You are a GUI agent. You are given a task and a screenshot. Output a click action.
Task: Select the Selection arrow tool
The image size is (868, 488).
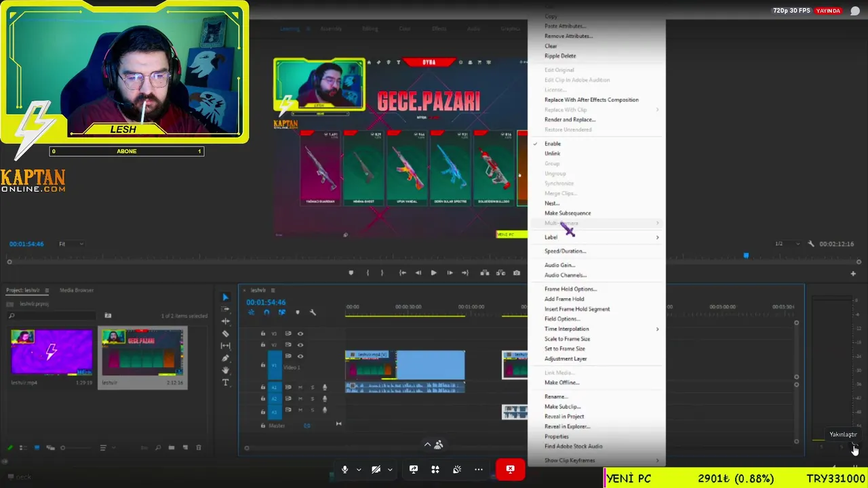point(226,297)
